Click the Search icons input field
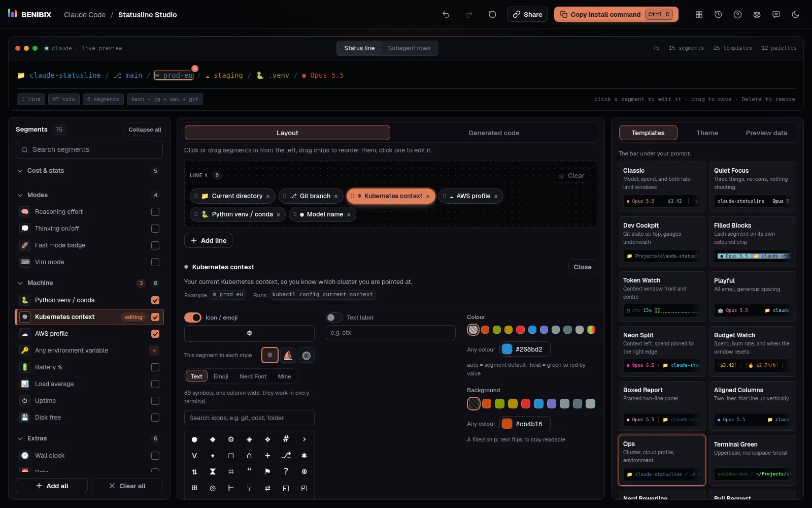812x508 pixels. pos(249,418)
